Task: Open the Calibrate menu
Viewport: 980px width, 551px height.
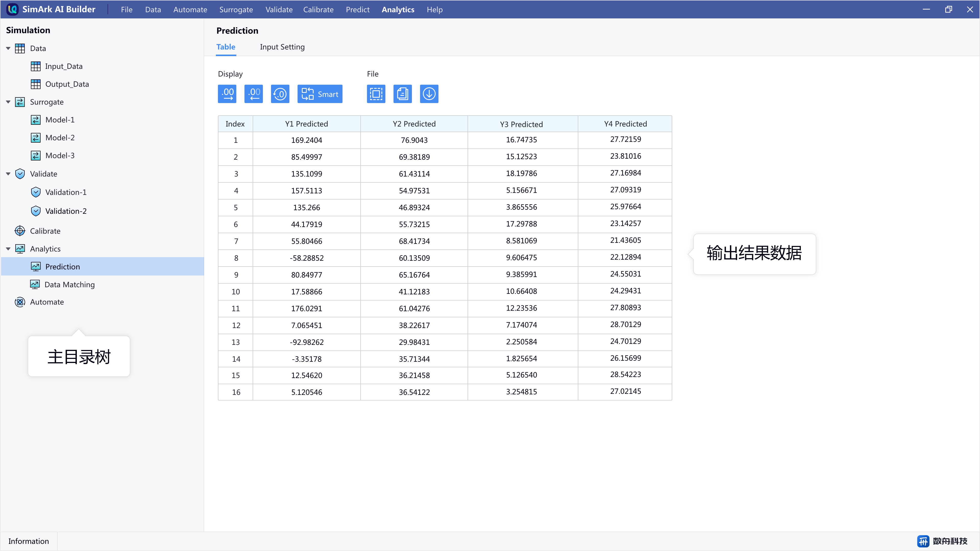Action: click(x=318, y=9)
